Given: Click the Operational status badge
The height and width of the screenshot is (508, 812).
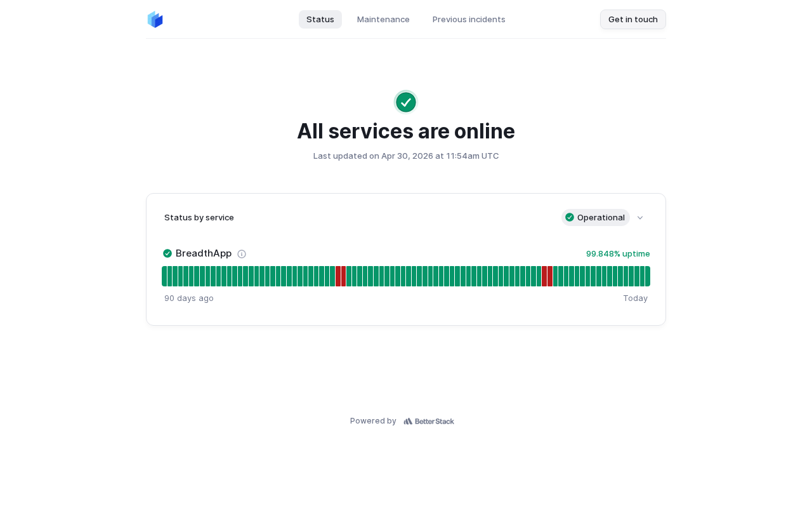Looking at the screenshot, I should pyautogui.click(x=596, y=217).
